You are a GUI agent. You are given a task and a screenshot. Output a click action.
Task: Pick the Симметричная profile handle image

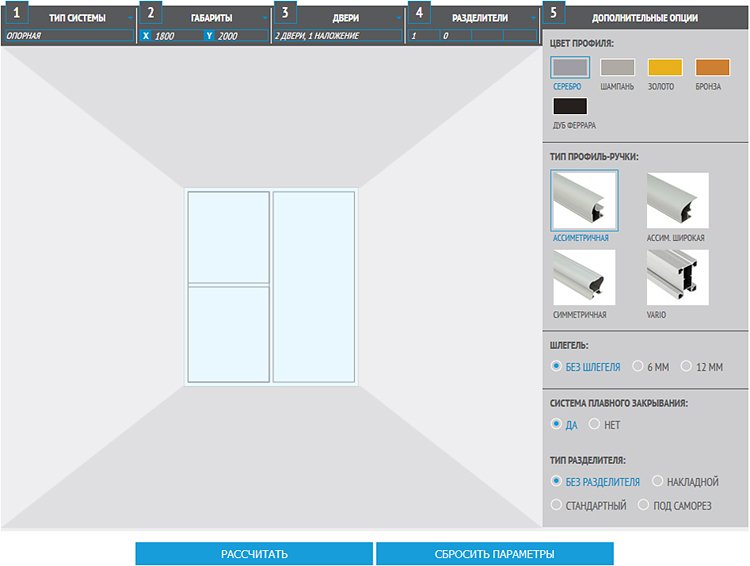584,277
